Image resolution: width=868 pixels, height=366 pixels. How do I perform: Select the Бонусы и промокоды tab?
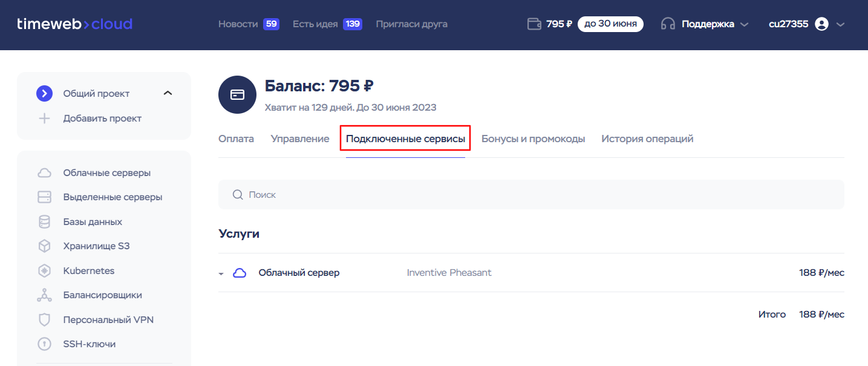pyautogui.click(x=533, y=139)
